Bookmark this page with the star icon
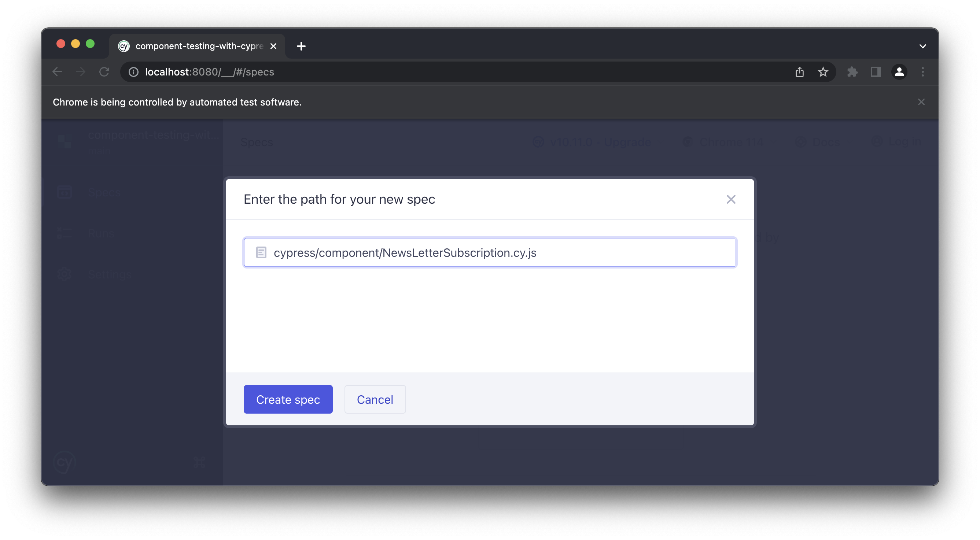The width and height of the screenshot is (980, 540). coord(823,72)
